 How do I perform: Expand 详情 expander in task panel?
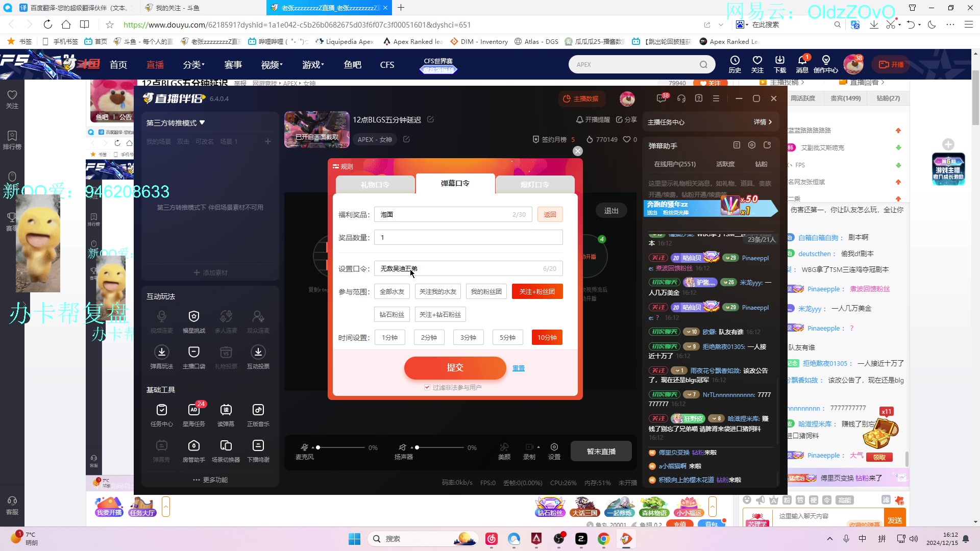click(763, 122)
